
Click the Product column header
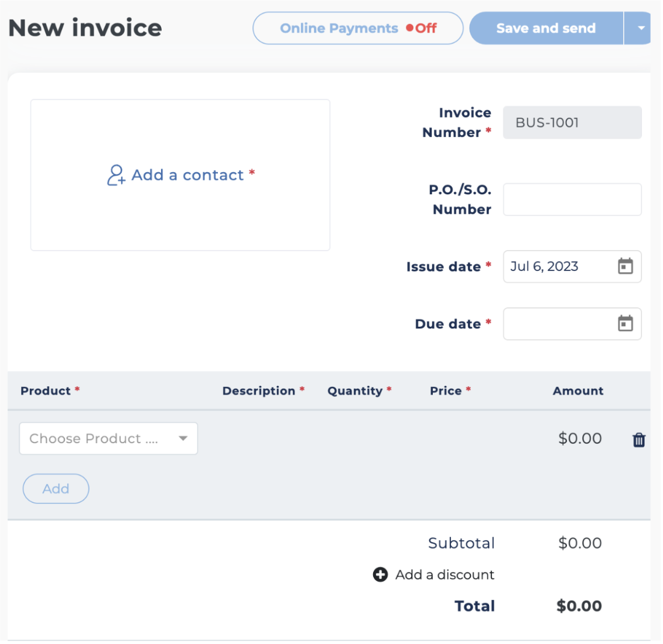46,391
